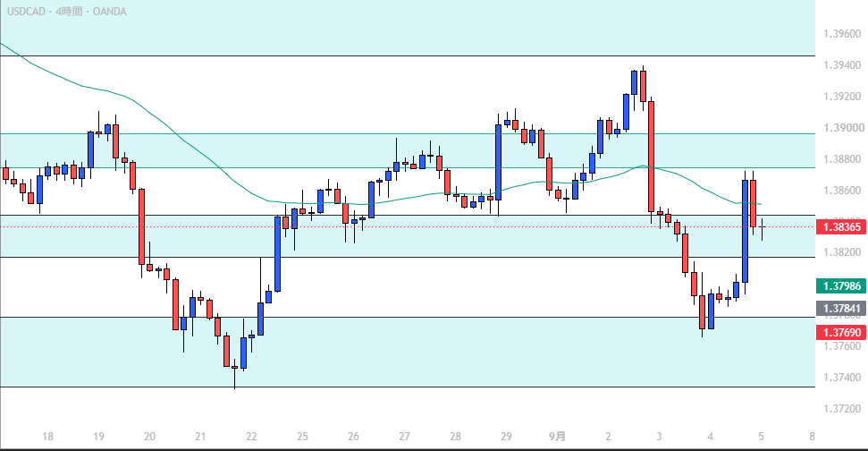This screenshot has height=451, width=868.
Task: Click the OANDA broker name in title
Action: pos(110,11)
